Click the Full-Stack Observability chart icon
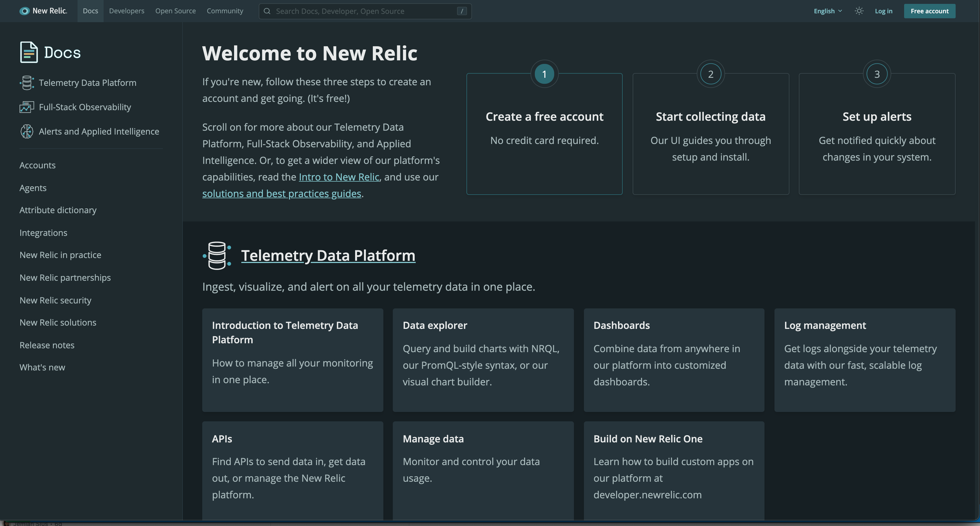980x526 pixels. 27,107
